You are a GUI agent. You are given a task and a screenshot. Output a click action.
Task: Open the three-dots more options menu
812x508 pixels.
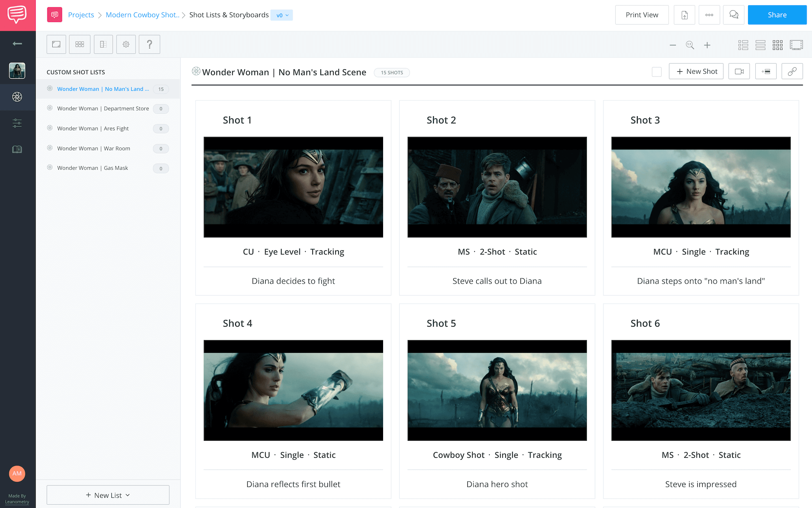click(x=709, y=15)
